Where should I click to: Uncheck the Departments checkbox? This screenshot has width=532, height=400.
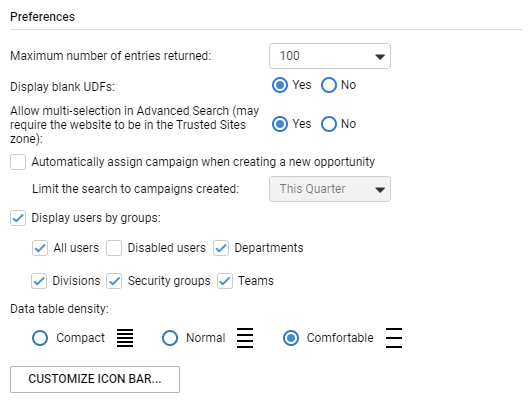click(221, 248)
